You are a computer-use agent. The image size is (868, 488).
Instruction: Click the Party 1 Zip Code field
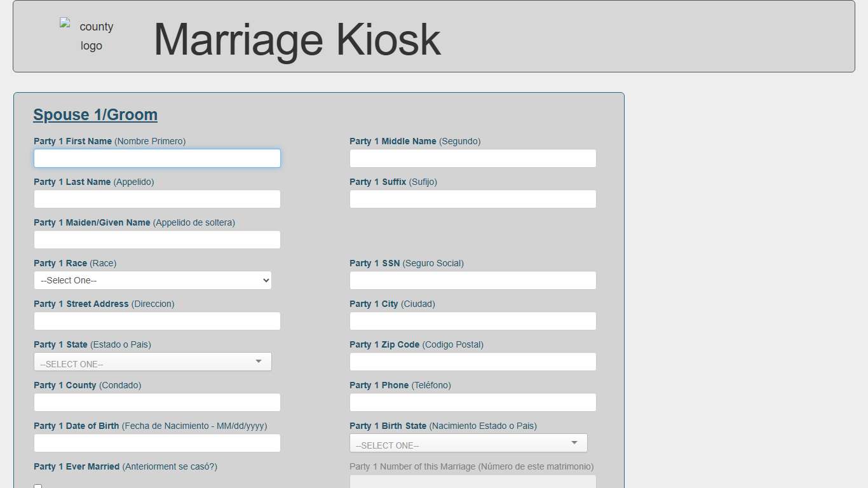[x=473, y=361]
